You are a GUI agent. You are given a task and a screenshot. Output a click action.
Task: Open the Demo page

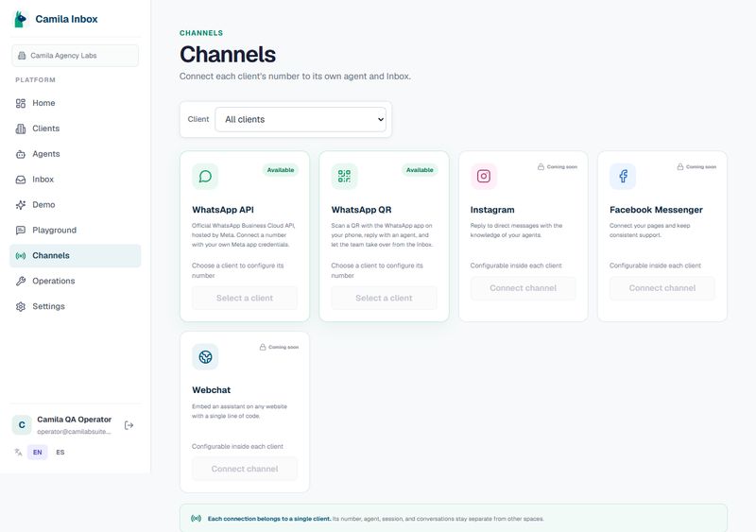click(76, 205)
